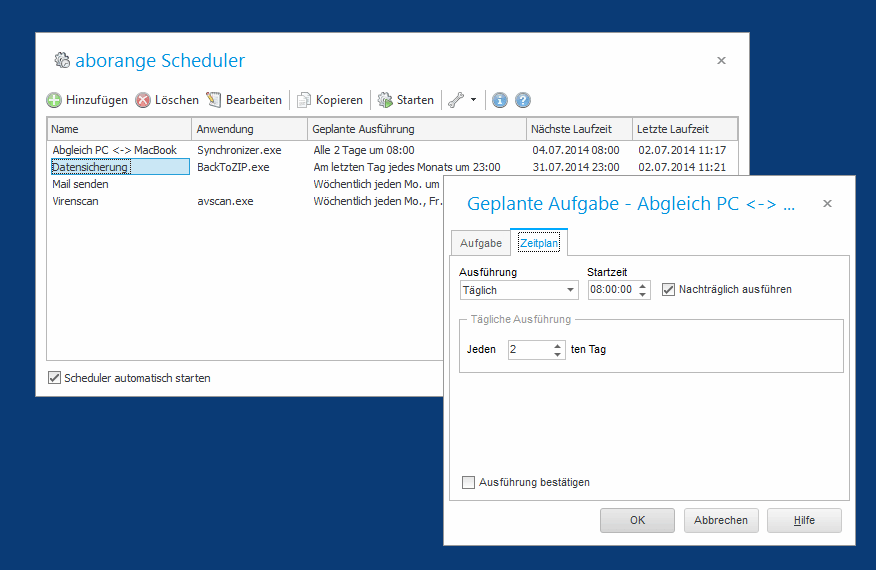
Task: Decrease Jeden day interval down arrow
Action: click(557, 354)
